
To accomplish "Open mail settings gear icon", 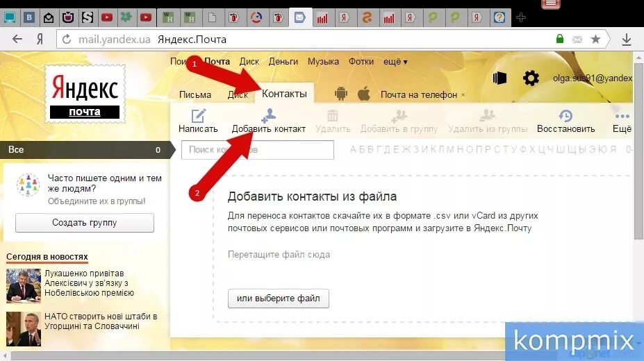I will [x=531, y=78].
